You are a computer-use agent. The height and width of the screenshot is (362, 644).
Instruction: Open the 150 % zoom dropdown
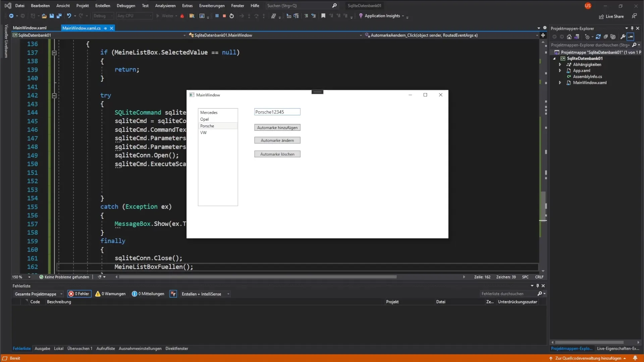21,277
